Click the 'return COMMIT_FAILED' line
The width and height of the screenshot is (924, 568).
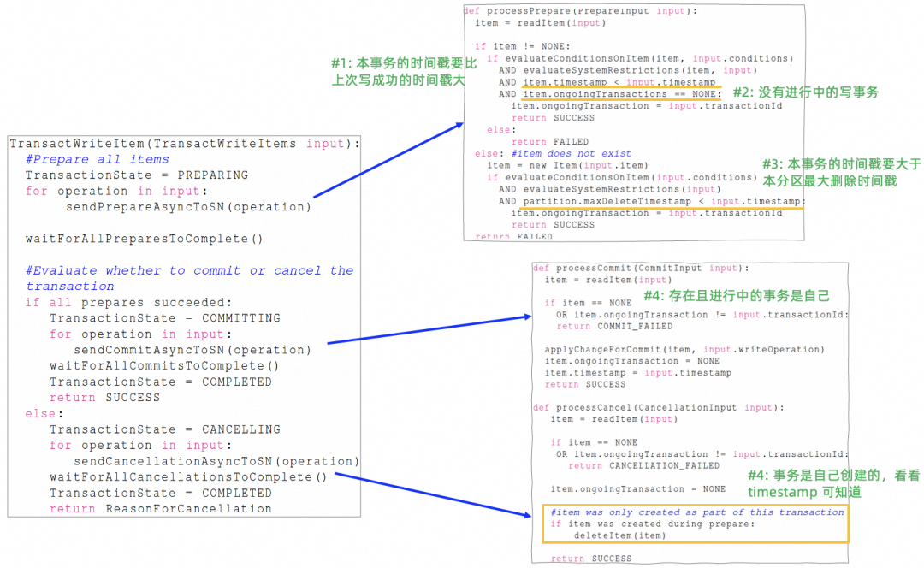(x=614, y=327)
